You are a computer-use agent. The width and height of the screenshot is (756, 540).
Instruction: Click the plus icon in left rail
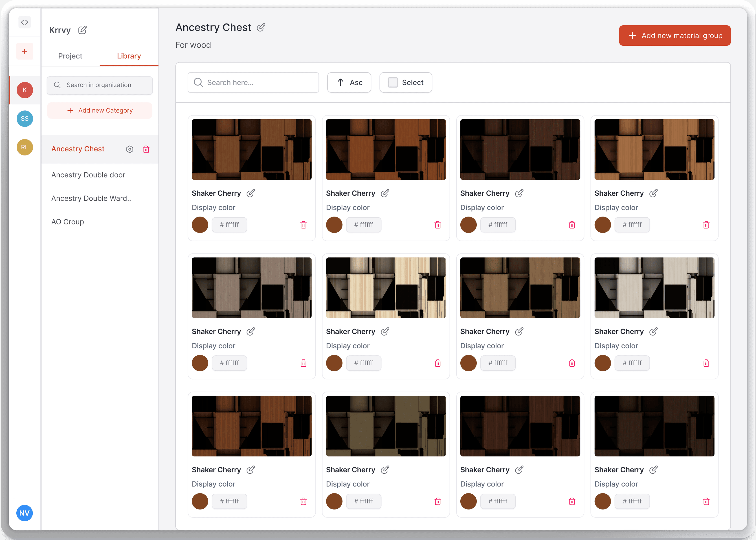click(25, 52)
